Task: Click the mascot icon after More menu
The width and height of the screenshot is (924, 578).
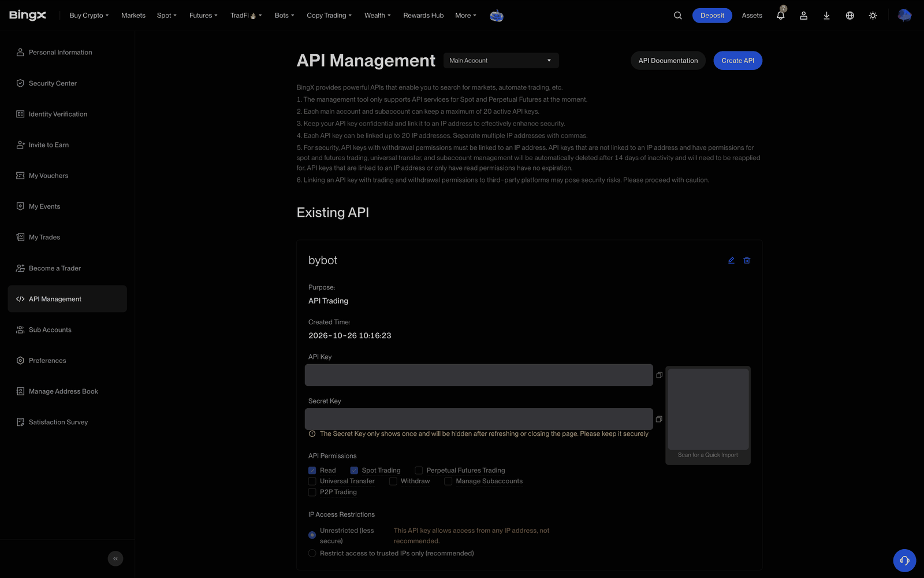Action: coord(497,16)
